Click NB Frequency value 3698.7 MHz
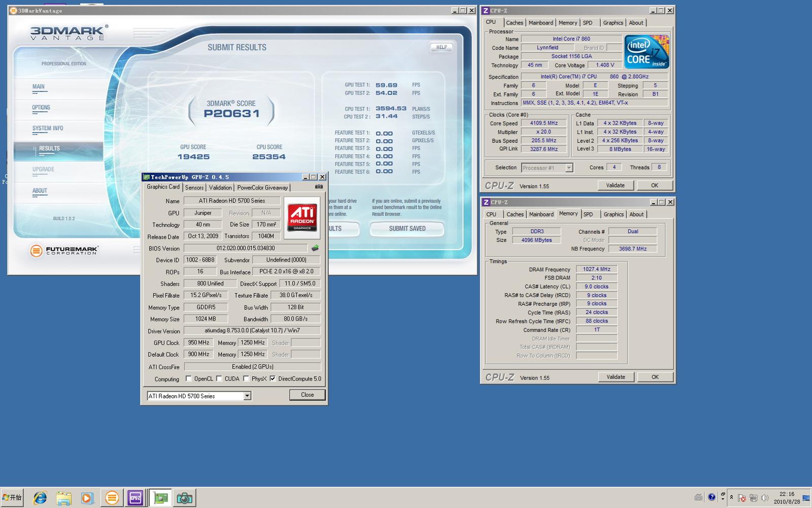 632,249
